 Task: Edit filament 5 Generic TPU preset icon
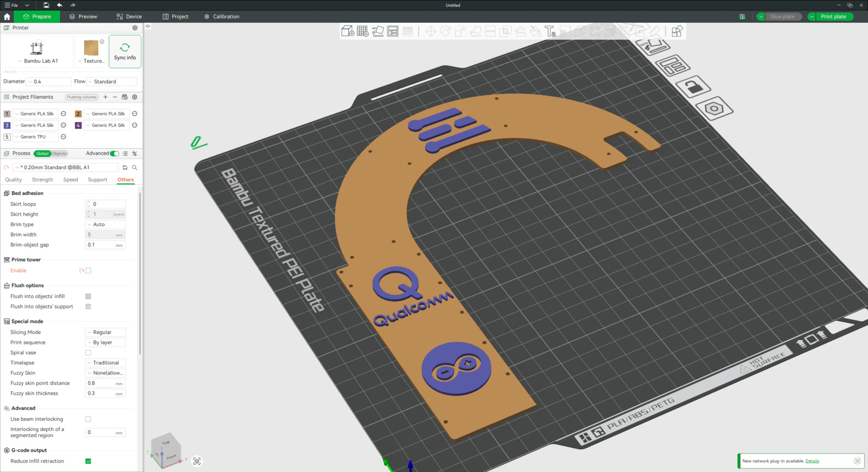click(x=63, y=137)
